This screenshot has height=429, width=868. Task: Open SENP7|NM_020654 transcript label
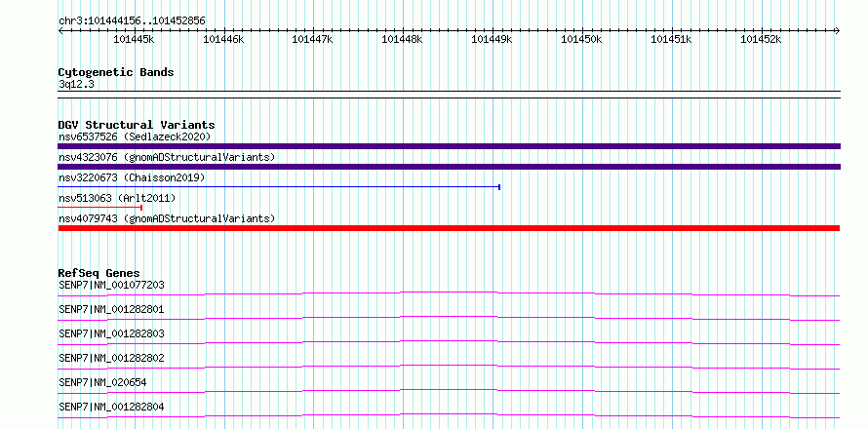(102, 382)
